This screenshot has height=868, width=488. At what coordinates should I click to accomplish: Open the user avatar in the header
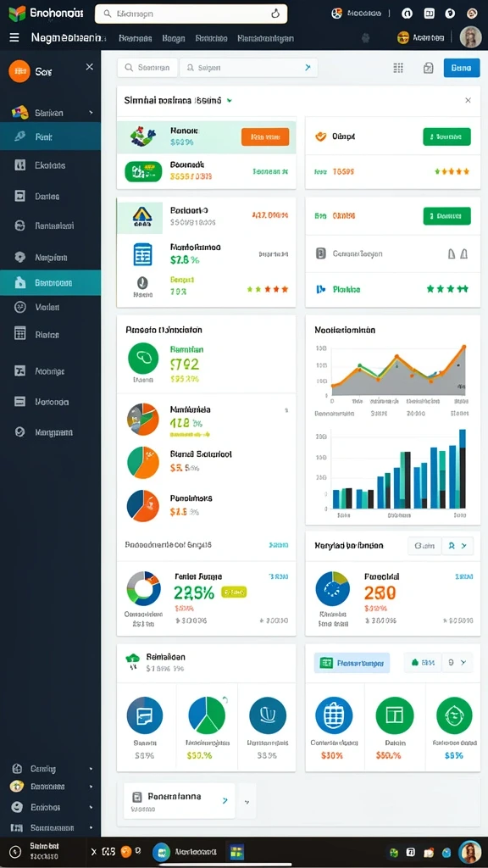tap(471, 37)
